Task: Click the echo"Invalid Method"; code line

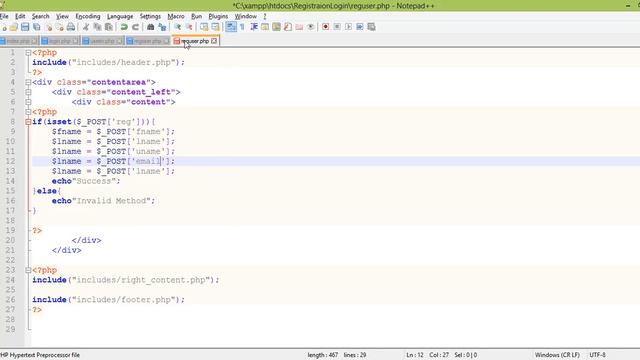Action: coord(103,201)
